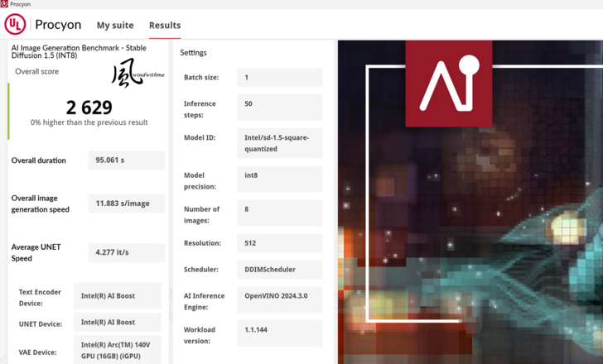Screen dimensions: 603x364
Task: Select the Batch size value 1
Action: [280, 77]
